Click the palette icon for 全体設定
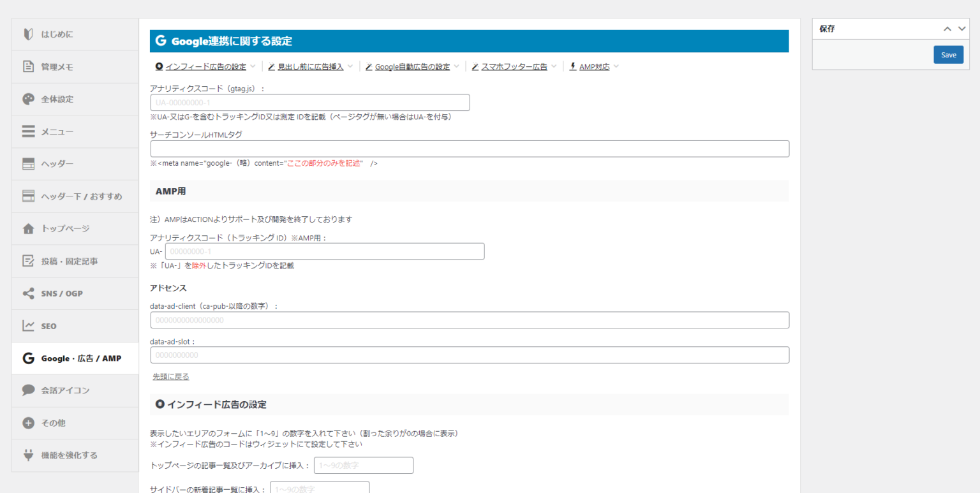Viewport: 980px width, 493px height. pos(28,99)
